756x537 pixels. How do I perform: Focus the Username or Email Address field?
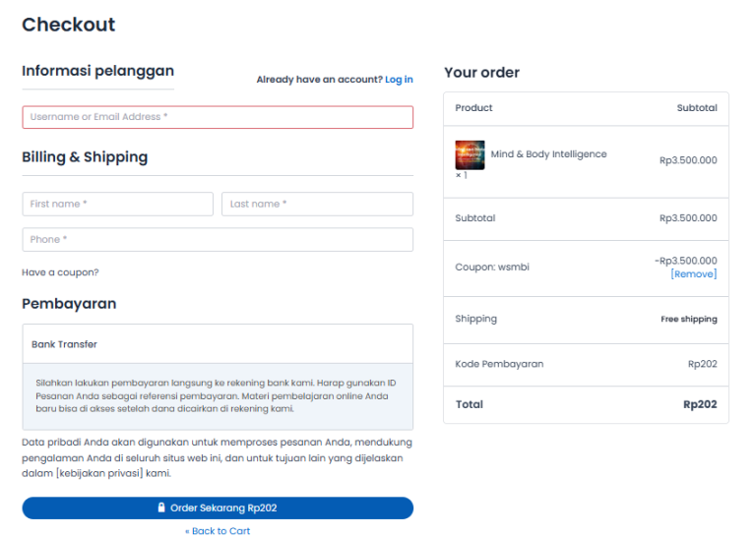click(218, 117)
